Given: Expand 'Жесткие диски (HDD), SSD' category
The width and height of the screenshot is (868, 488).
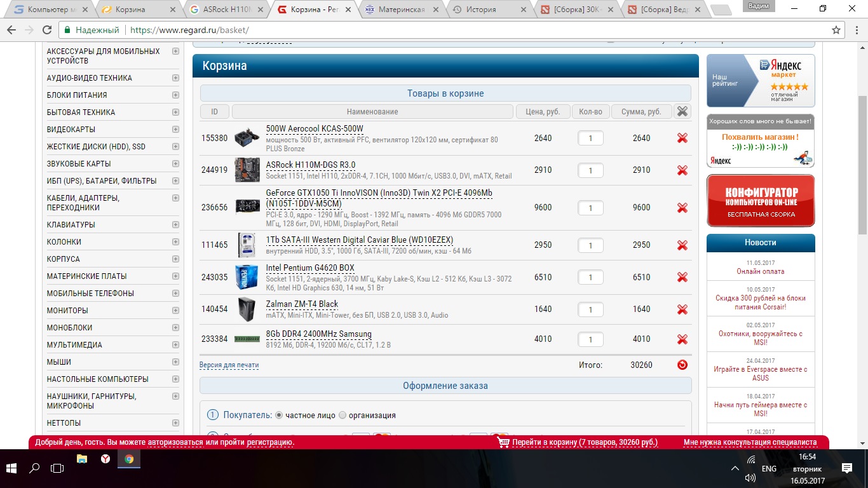Looking at the screenshot, I should coord(175,147).
